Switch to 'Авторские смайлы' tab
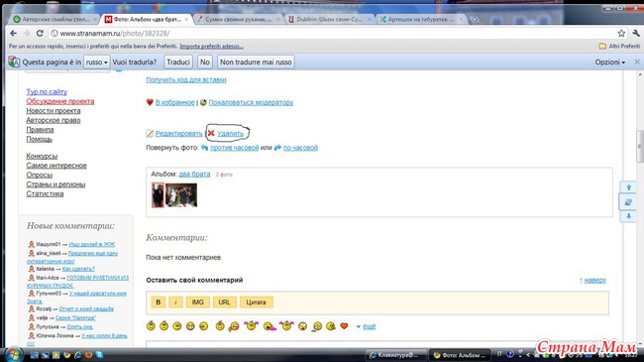 (55, 19)
